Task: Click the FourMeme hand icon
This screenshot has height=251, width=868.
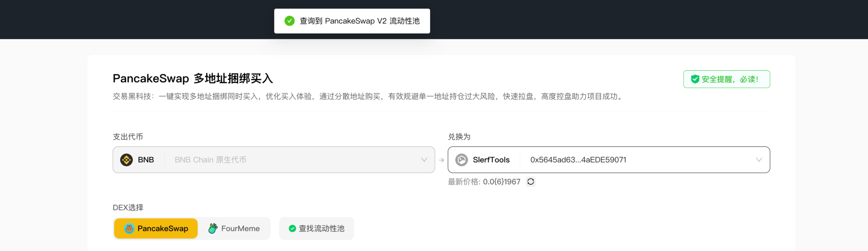Action: click(x=213, y=229)
